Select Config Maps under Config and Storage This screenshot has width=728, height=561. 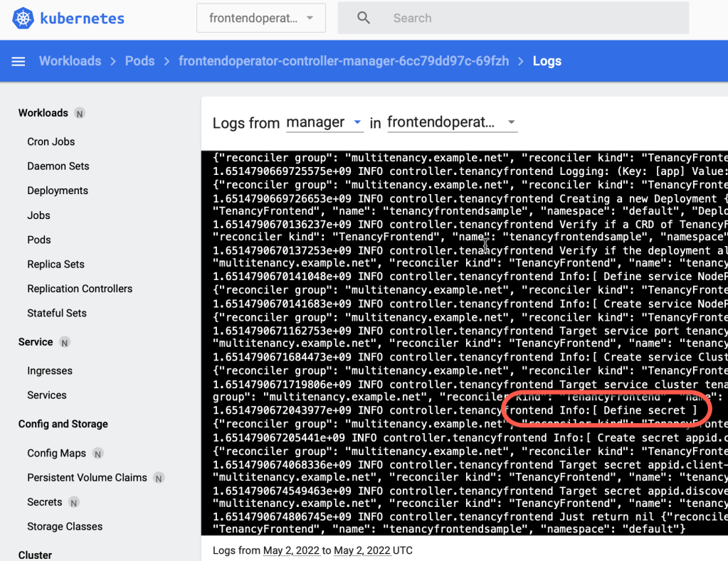tap(56, 453)
